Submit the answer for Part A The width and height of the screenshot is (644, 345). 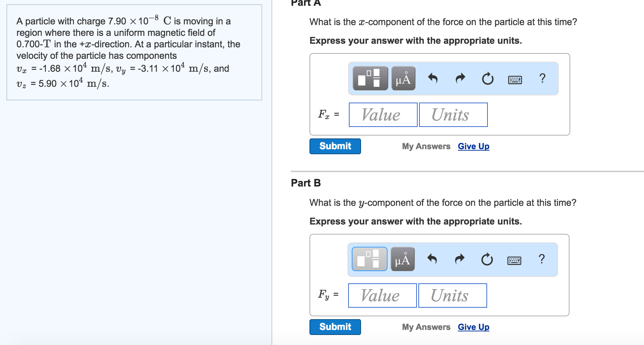click(335, 146)
